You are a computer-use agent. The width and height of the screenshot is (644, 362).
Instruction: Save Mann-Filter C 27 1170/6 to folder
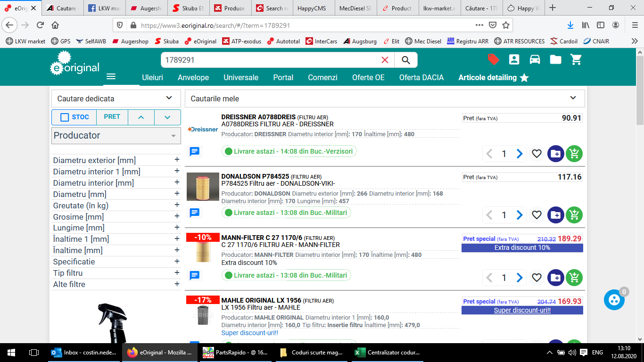tap(555, 278)
